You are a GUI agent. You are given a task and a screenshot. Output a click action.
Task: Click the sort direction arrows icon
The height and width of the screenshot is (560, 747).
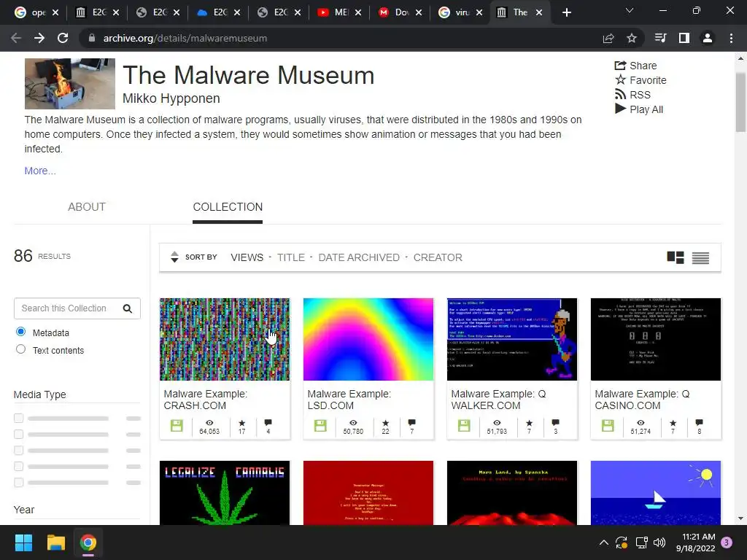click(174, 257)
